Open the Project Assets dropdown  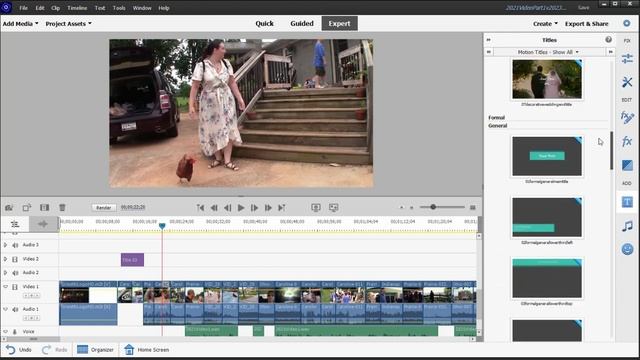coord(69,24)
